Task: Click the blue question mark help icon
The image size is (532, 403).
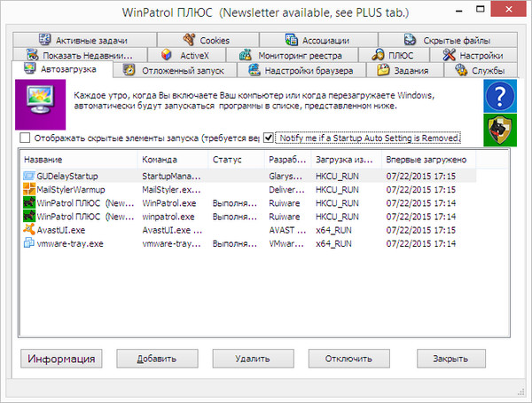Action: coord(500,96)
